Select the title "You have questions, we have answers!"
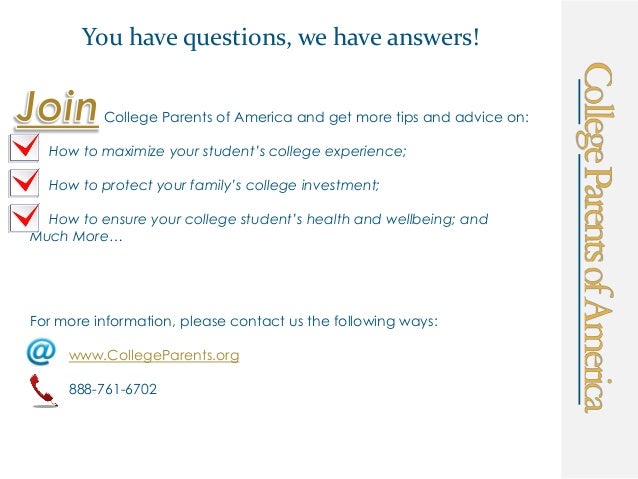This screenshot has height=479, width=638. coord(281,37)
